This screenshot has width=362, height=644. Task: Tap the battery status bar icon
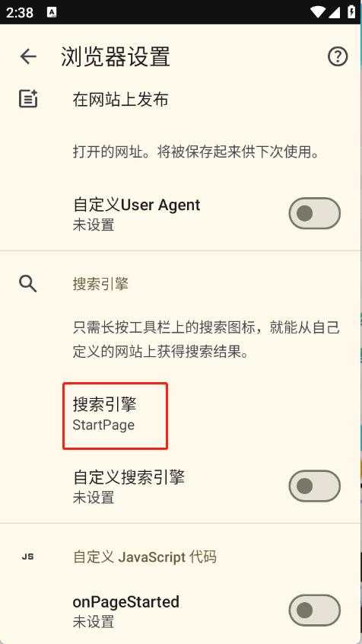pyautogui.click(x=352, y=11)
